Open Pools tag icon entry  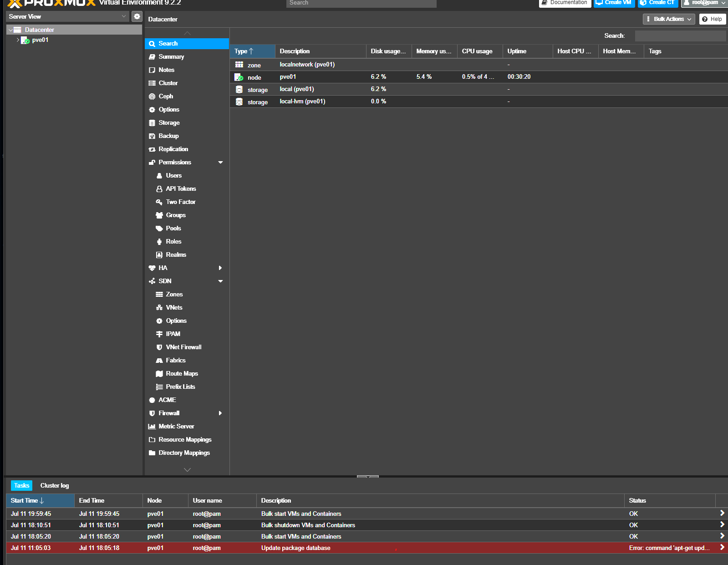187,228
